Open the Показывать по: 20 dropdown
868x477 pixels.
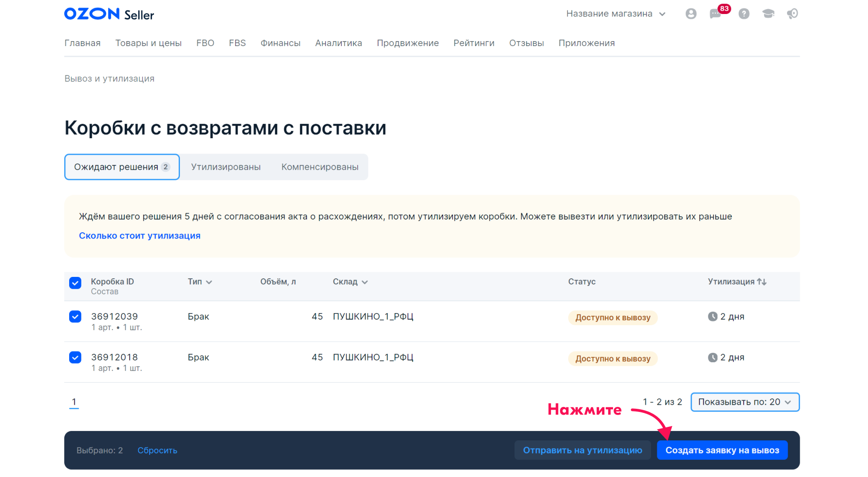pos(745,402)
